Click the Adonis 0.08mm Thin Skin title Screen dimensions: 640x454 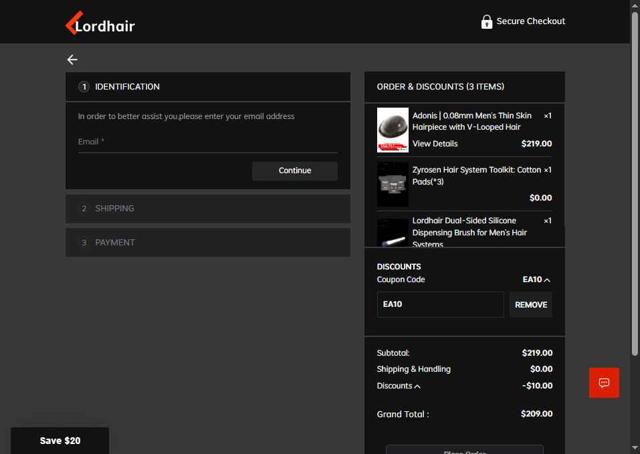[x=472, y=121]
